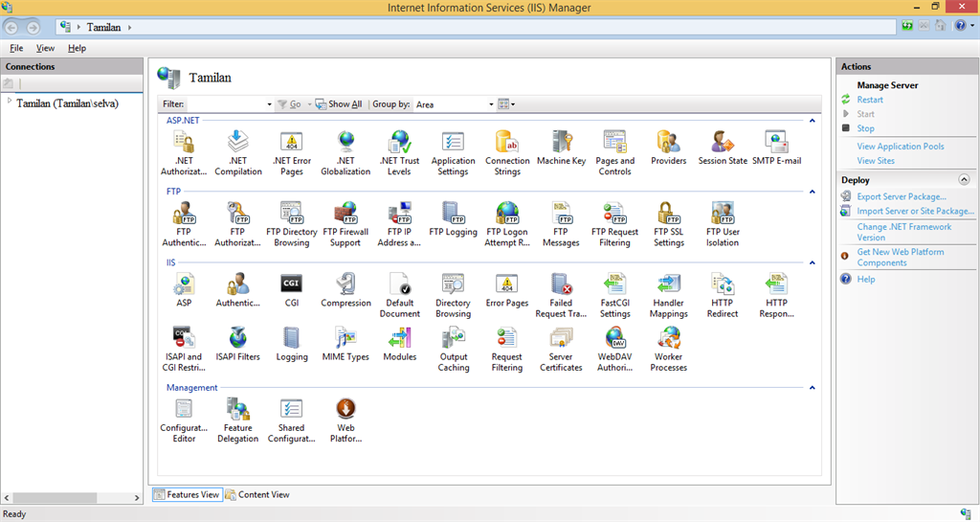Viewport: 980px width, 522px height.
Task: Open Compression feature
Action: tap(345, 290)
